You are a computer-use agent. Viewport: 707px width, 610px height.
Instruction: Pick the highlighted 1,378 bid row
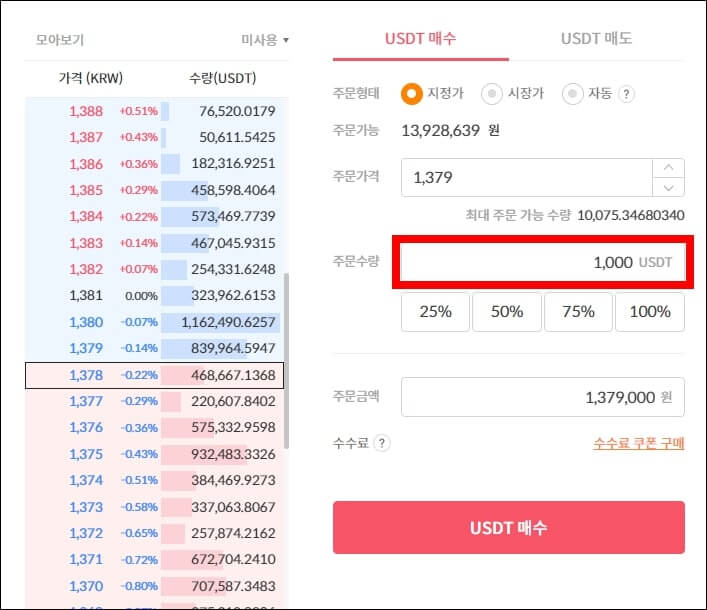154,375
